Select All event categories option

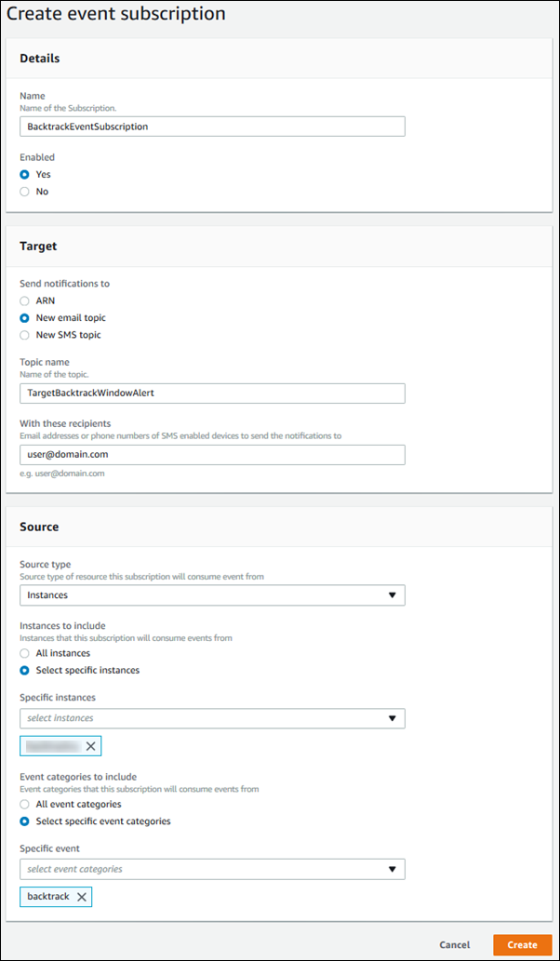[23, 804]
